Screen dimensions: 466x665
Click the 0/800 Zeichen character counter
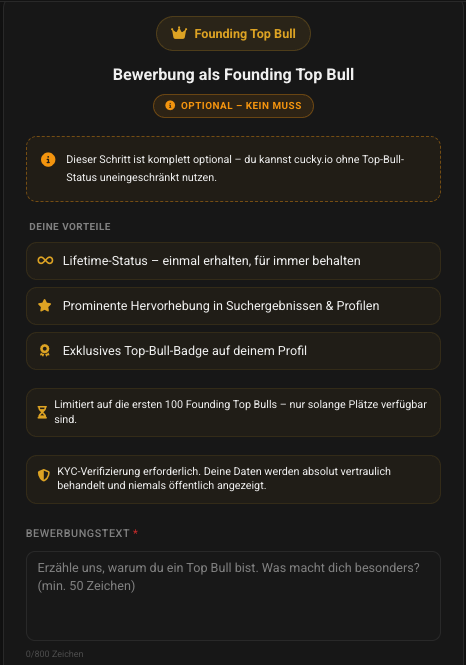coord(54,654)
